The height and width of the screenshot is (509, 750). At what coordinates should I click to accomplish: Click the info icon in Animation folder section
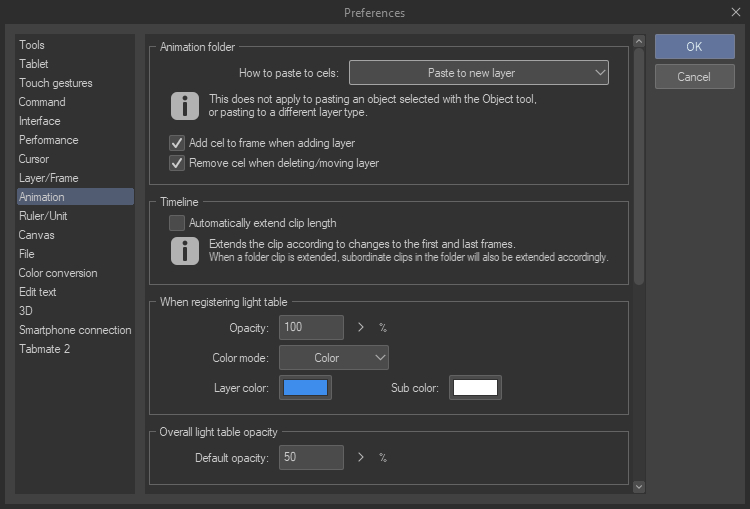coord(184,105)
